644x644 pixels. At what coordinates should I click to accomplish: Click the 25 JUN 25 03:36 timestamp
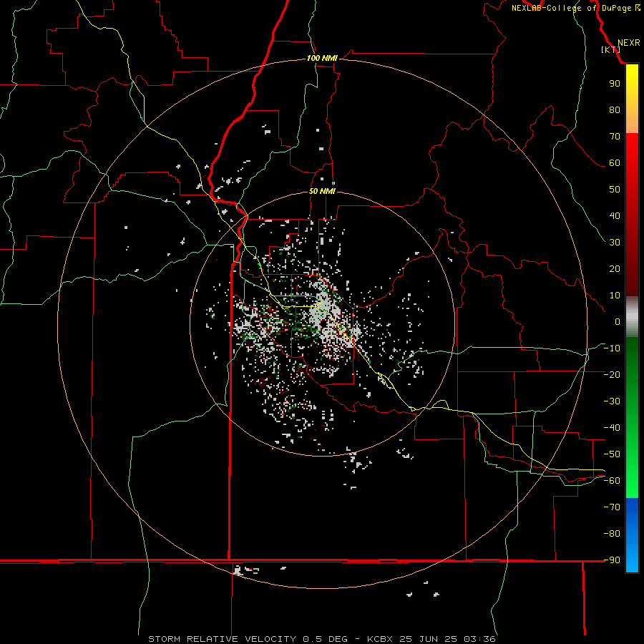point(447,639)
